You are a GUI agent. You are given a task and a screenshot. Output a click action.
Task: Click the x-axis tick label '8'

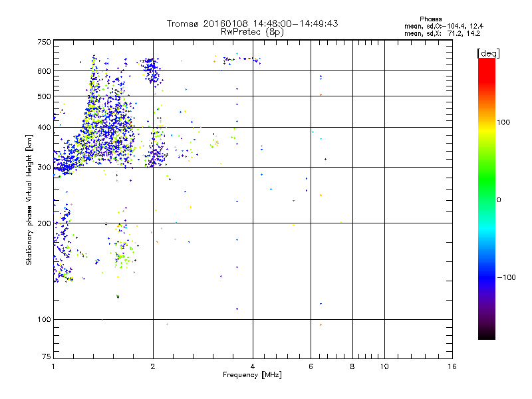[x=352, y=366]
